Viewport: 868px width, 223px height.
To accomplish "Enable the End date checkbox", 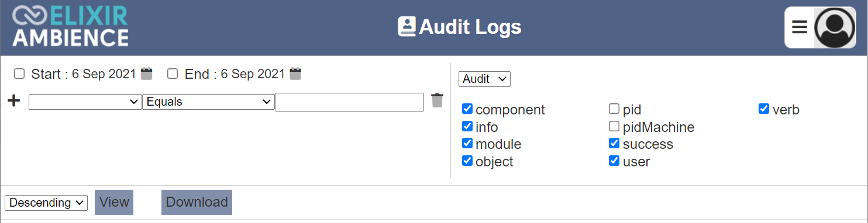I will (x=173, y=74).
